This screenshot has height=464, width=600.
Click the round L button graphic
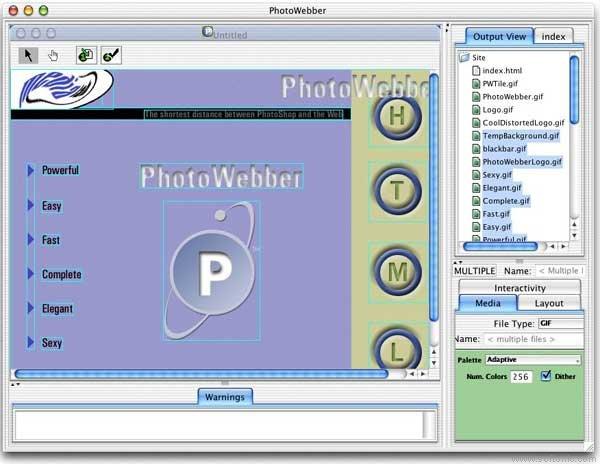pos(398,348)
